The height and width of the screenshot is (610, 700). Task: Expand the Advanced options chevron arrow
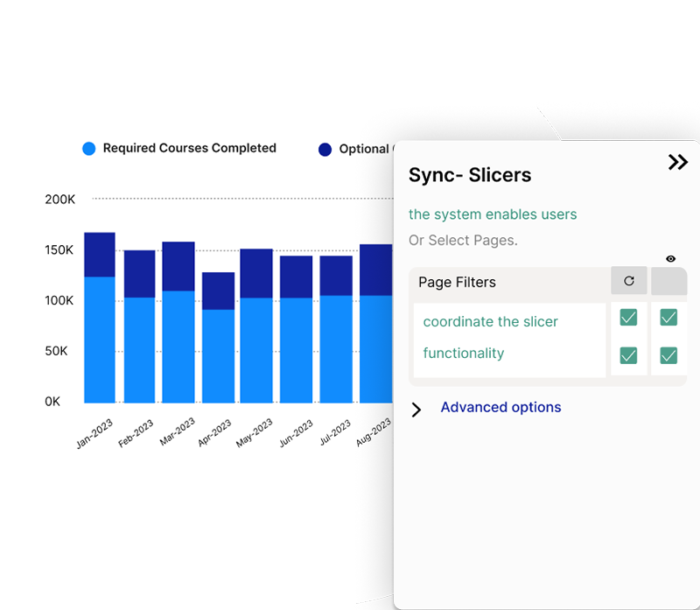click(x=416, y=410)
